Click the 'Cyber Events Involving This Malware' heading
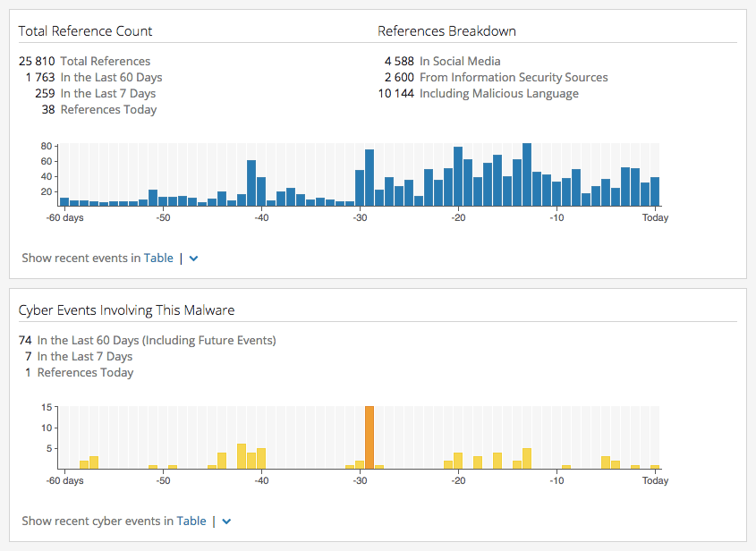 pyautogui.click(x=127, y=310)
